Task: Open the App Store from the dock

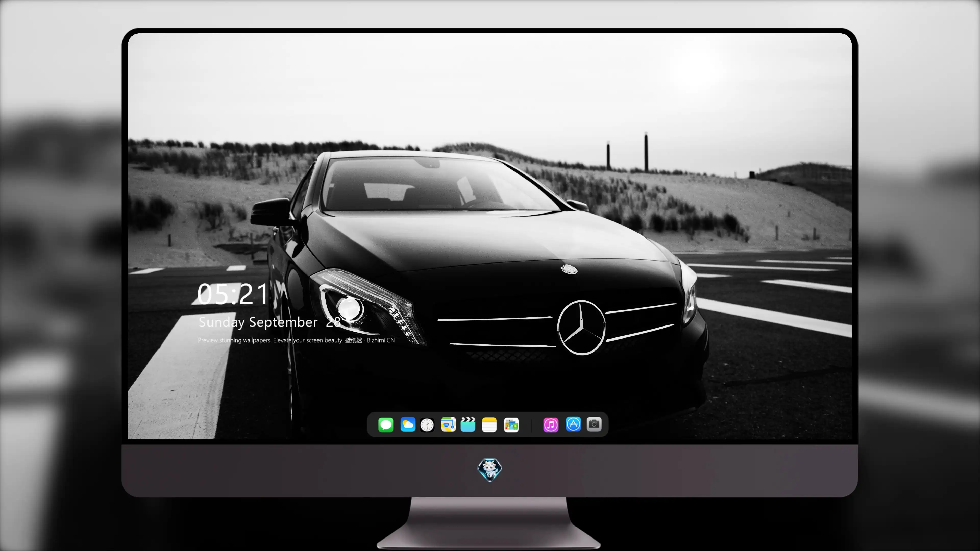Action: pos(573,424)
